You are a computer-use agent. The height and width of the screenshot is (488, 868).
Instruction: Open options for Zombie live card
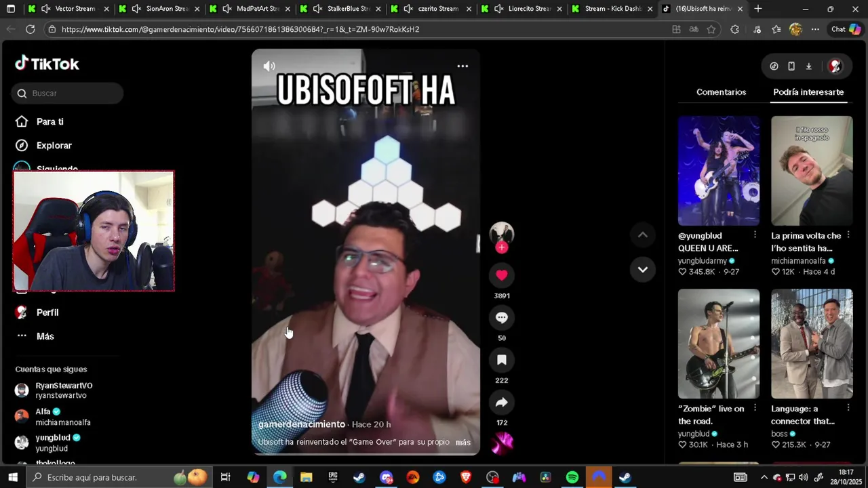point(755,407)
